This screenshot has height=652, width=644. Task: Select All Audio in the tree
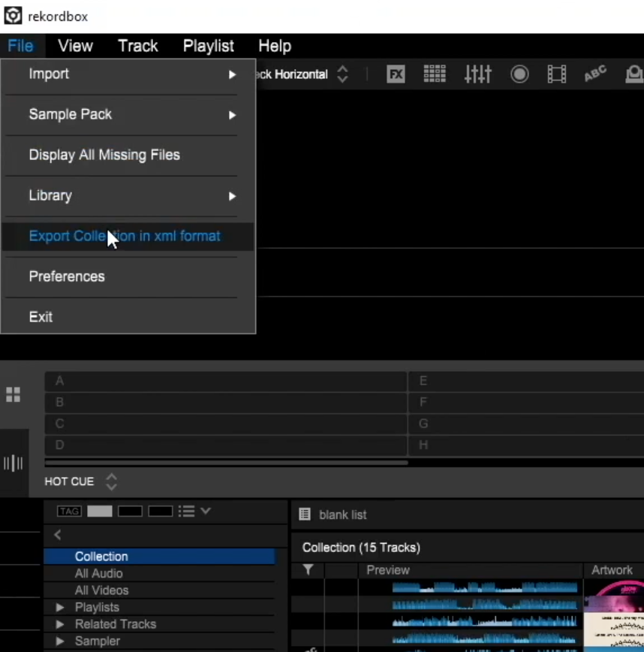click(159, 573)
